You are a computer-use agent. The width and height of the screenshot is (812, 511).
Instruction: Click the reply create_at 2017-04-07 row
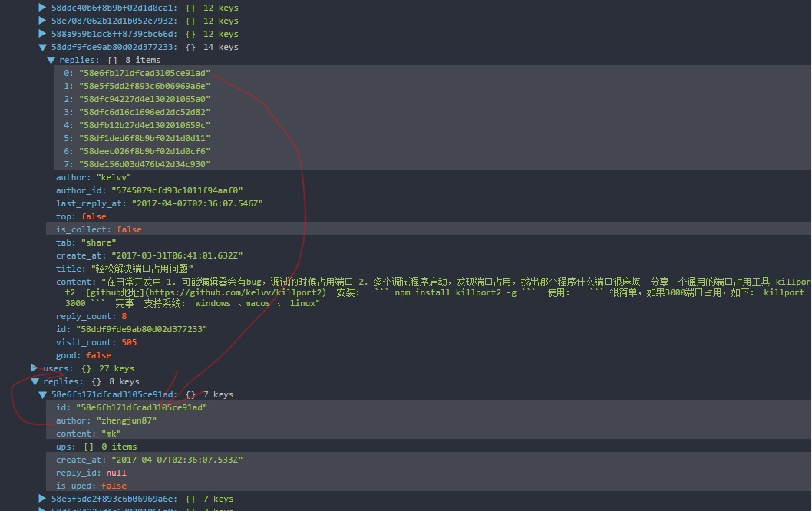[427, 460]
